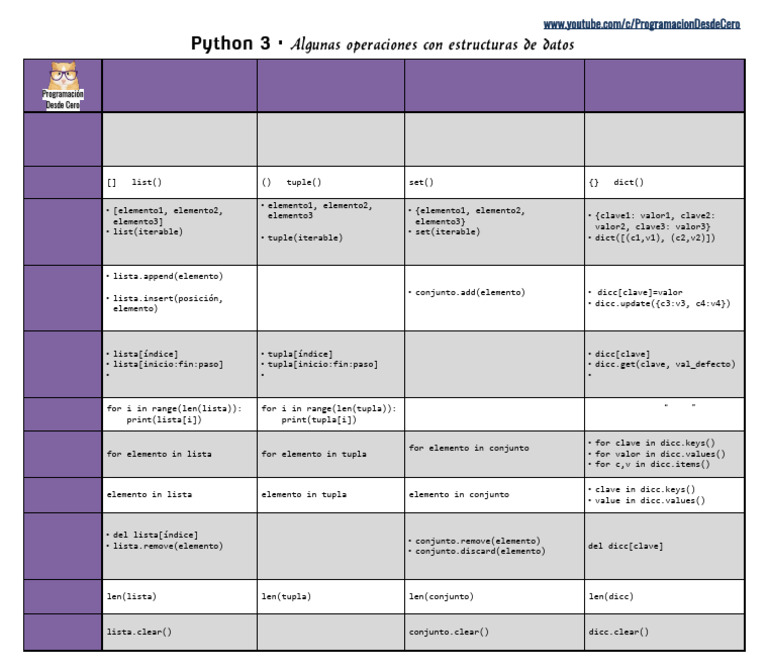
Task: Click 'del lista[índice]' text
Action: [156, 535]
